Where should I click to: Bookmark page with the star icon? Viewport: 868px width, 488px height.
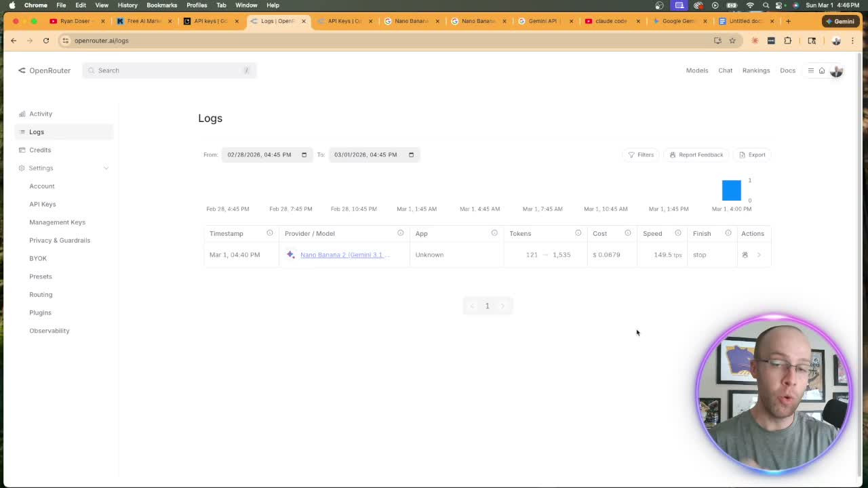pos(732,41)
